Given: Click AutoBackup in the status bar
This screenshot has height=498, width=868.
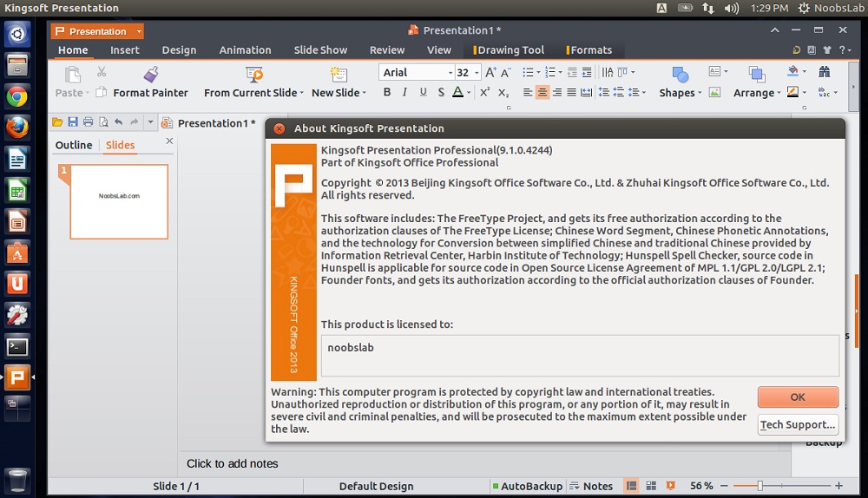Looking at the screenshot, I should [x=528, y=486].
